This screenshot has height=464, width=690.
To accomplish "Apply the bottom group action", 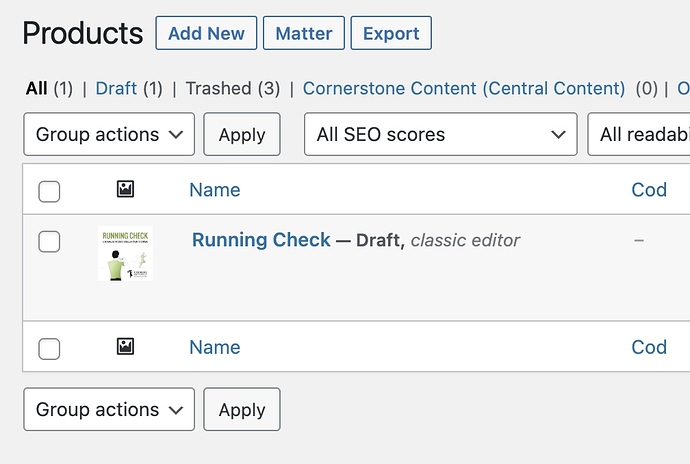I will 242,410.
